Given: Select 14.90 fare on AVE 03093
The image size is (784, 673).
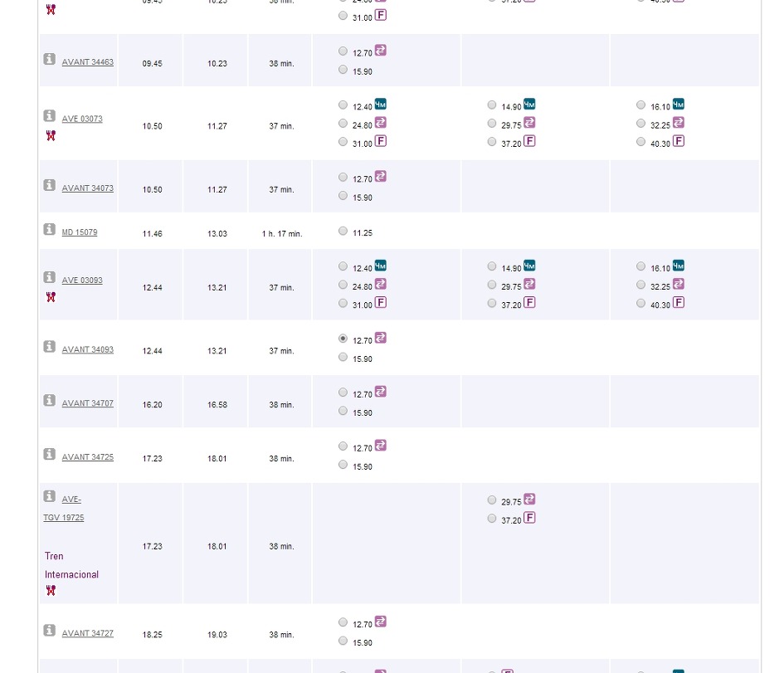Looking at the screenshot, I should point(492,266).
